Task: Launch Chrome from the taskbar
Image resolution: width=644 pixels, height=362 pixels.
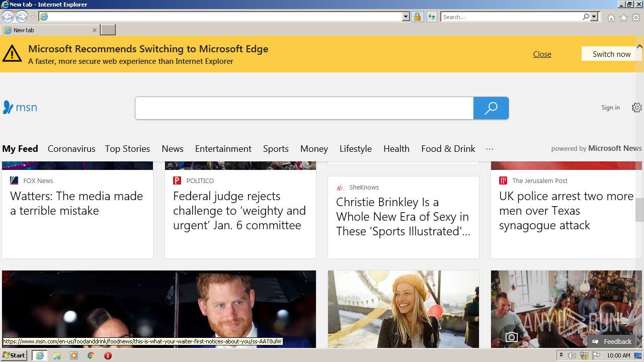Action: point(91,355)
